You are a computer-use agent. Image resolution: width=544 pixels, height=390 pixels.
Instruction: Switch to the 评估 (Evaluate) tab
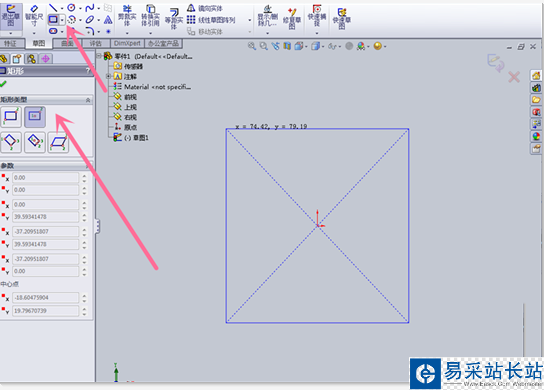[x=96, y=43]
